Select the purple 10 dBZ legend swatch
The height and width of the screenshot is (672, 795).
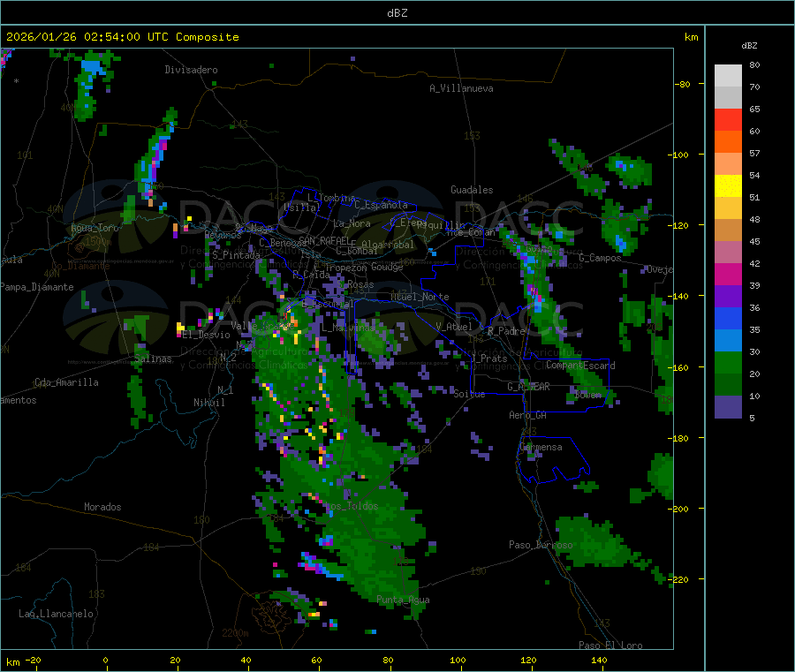728,406
